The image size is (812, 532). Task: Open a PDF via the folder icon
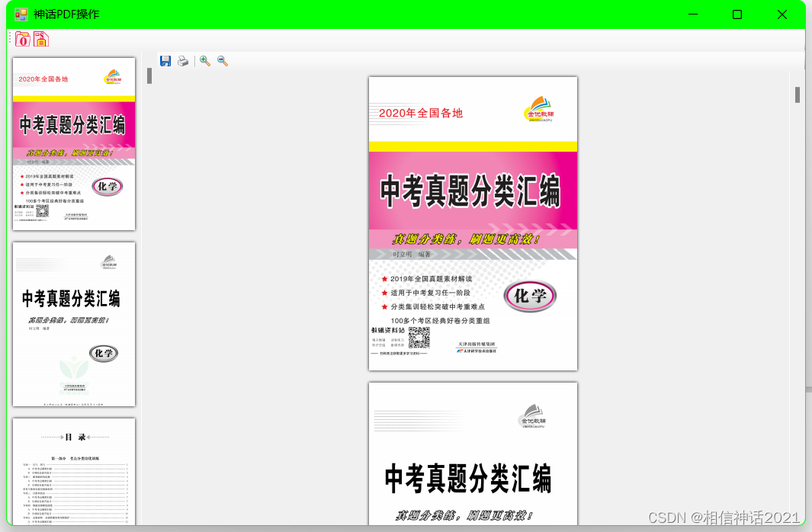21,39
